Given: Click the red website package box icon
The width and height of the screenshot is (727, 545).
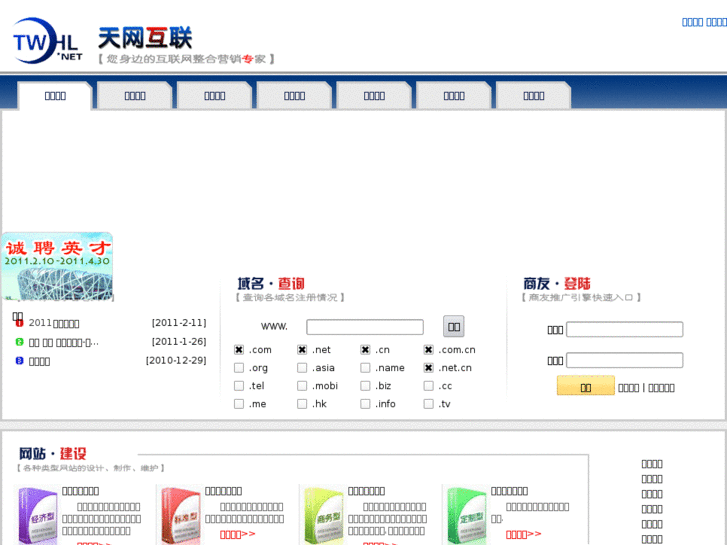Looking at the screenshot, I should [x=181, y=516].
